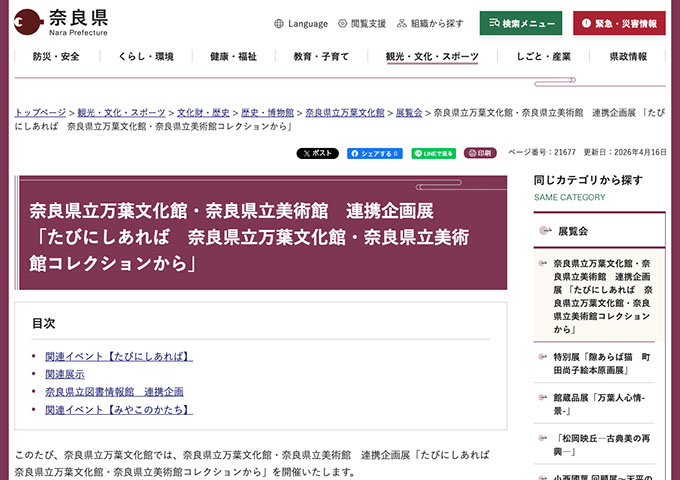This screenshot has height=480, width=680.
Task: Click the Nara Prefecture logo
Action: coord(61,22)
